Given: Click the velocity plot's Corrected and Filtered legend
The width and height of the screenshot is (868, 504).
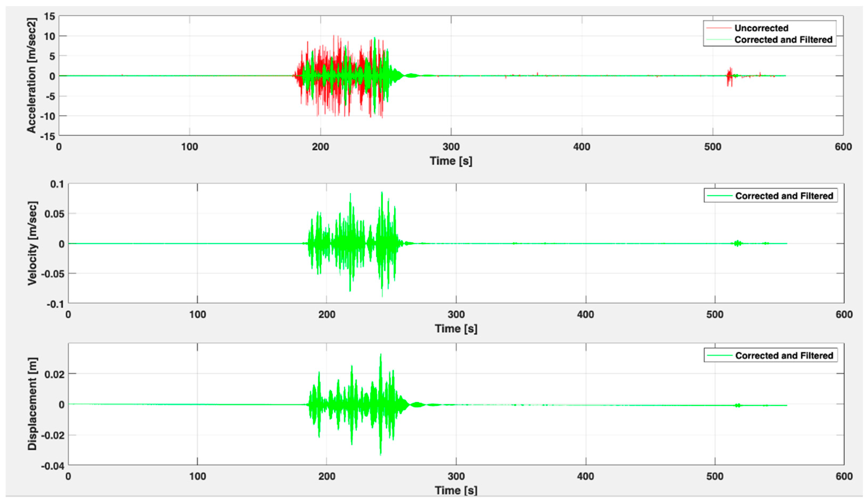Looking at the screenshot, I should point(784,196).
